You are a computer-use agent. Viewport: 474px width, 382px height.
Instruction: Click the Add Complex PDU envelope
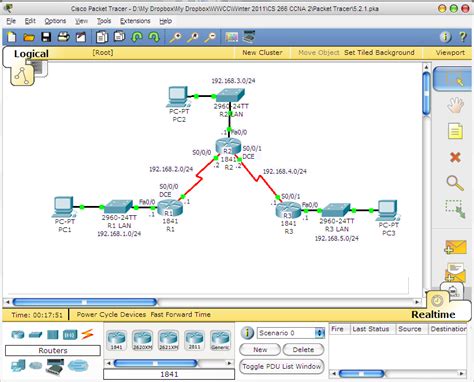pyautogui.click(x=455, y=272)
